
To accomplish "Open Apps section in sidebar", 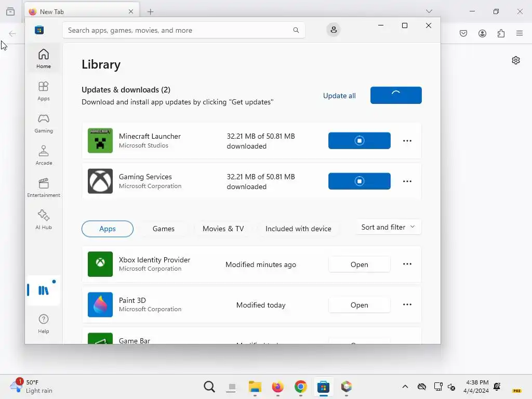I will coord(44,91).
